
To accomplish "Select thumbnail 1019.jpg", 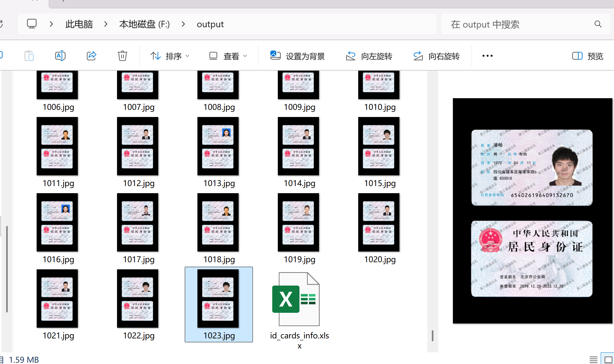I will (x=299, y=222).
